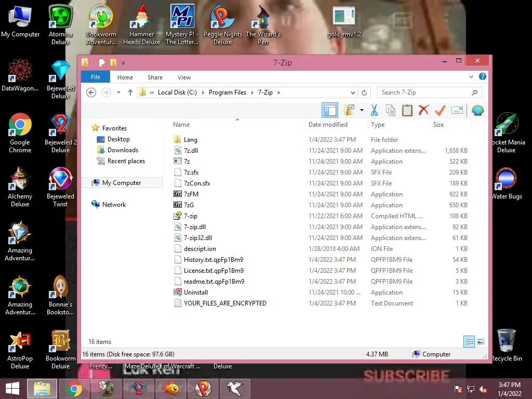
Task: Select the Lang folder
Action: tap(190, 139)
